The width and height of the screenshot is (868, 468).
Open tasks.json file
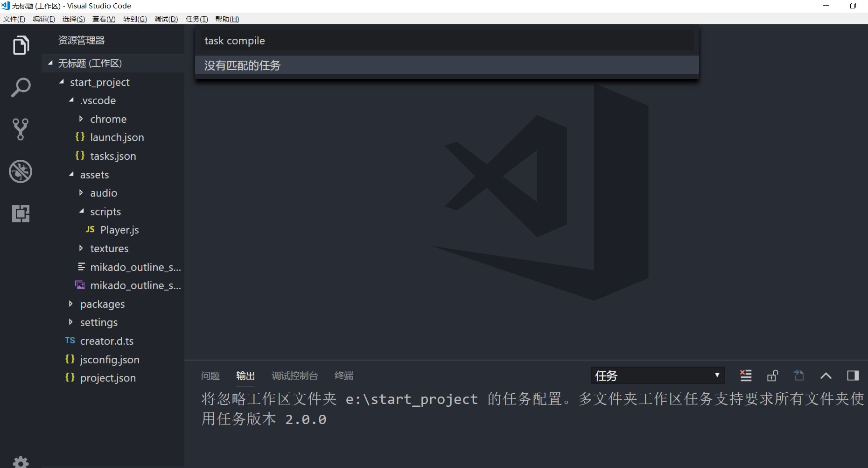pyautogui.click(x=113, y=156)
